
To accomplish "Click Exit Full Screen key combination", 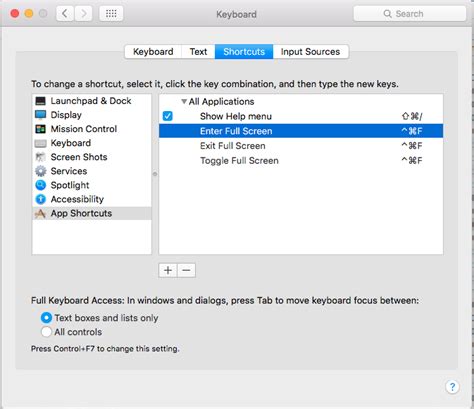I will pyautogui.click(x=412, y=146).
